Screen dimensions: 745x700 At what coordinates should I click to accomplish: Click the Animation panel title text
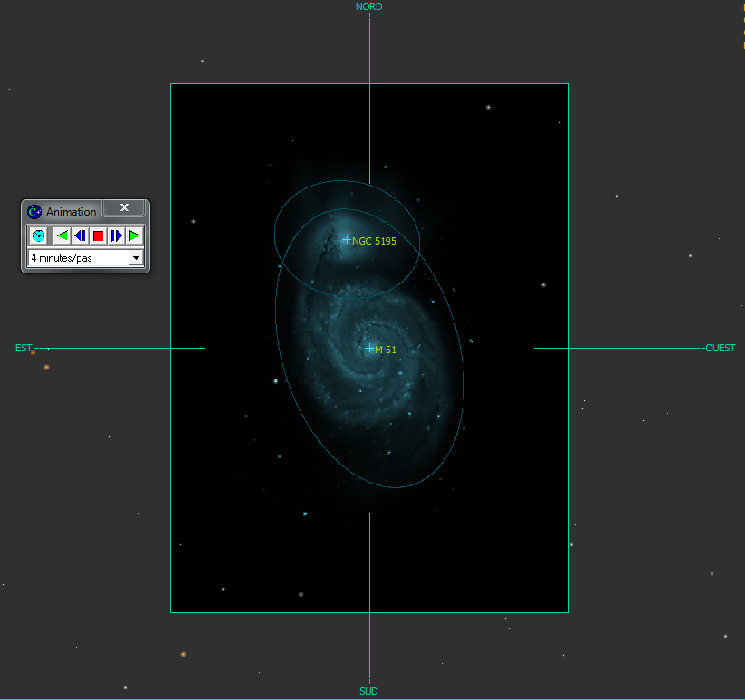point(72,212)
